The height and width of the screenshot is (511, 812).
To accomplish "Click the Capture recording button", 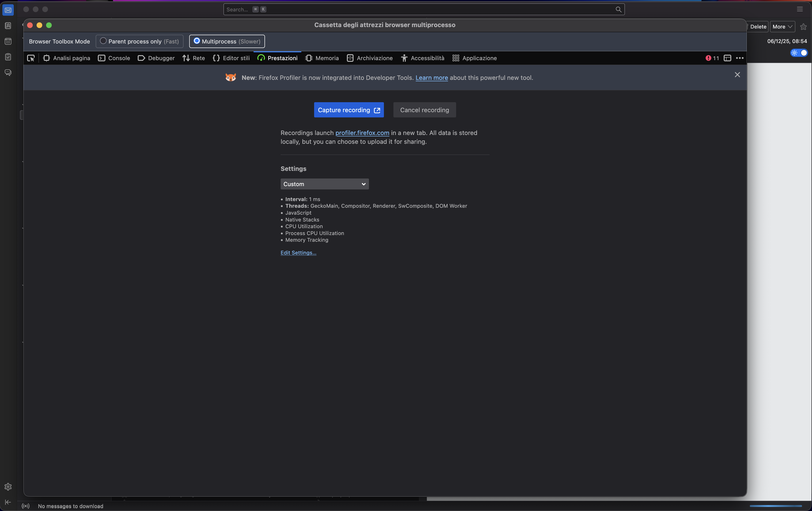I will pos(349,110).
